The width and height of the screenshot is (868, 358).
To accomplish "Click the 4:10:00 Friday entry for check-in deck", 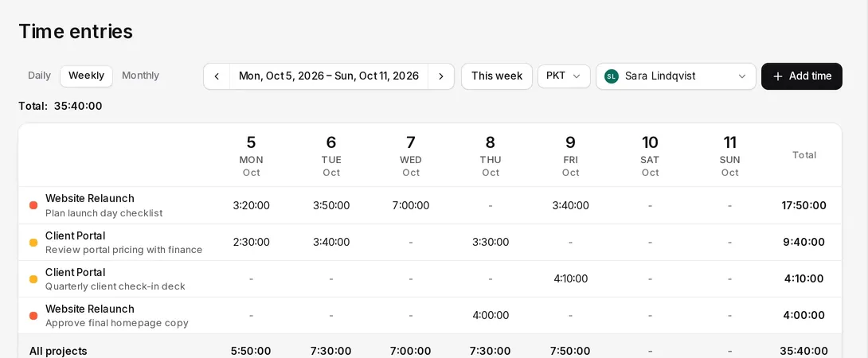I will [x=570, y=279].
